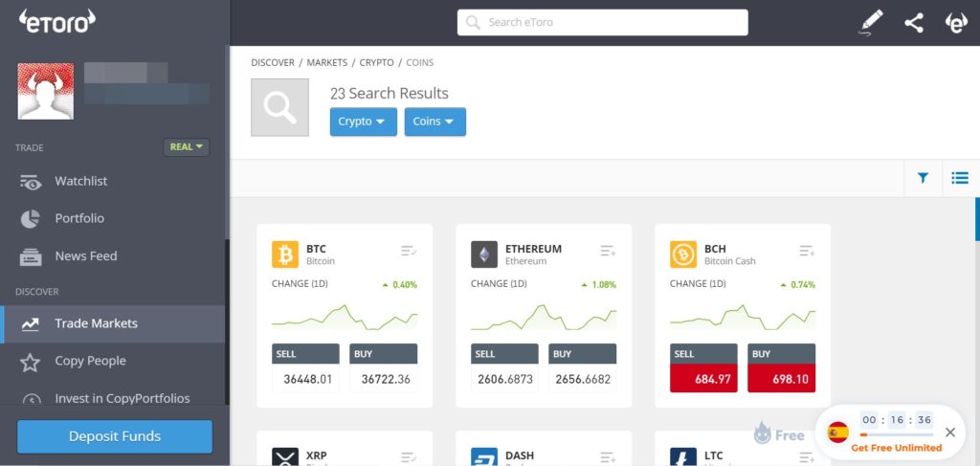Viewport: 980px width, 466px height.
Task: Toggle XRP watchlist icon
Action: pyautogui.click(x=409, y=457)
